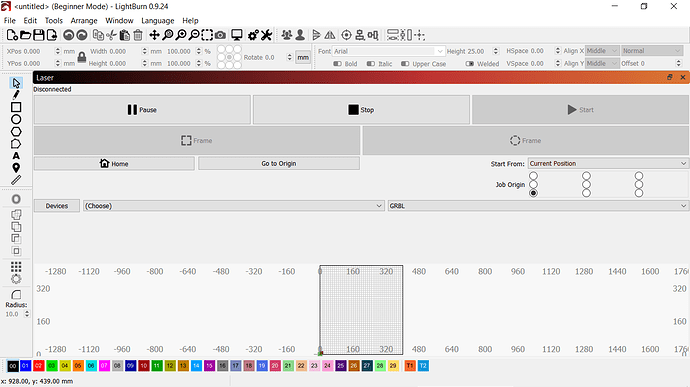Screen dimensions: 690x387
Task: Choose the Ellipse tool in left toolbar
Action: (x=16, y=119)
